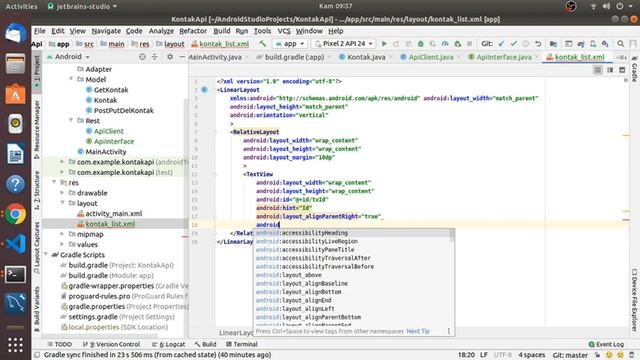
Task: Expand the values folder arrow
Action: (x=62, y=244)
